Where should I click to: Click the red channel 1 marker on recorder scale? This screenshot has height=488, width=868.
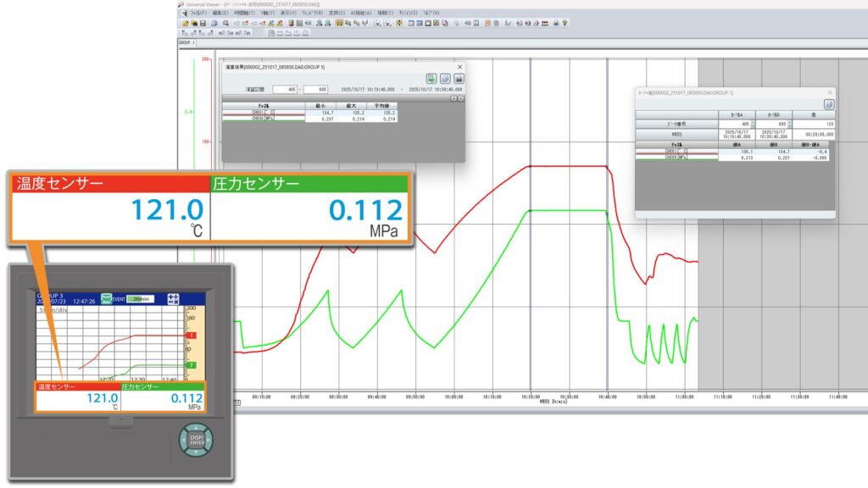pyautogui.click(x=191, y=335)
